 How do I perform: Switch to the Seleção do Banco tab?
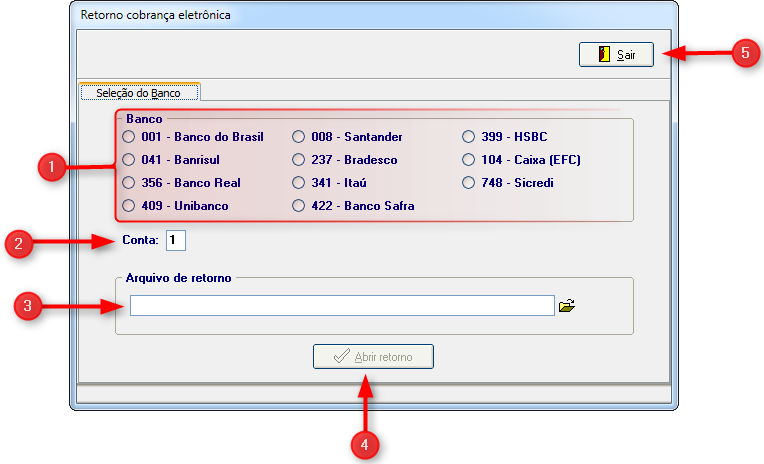click(139, 92)
